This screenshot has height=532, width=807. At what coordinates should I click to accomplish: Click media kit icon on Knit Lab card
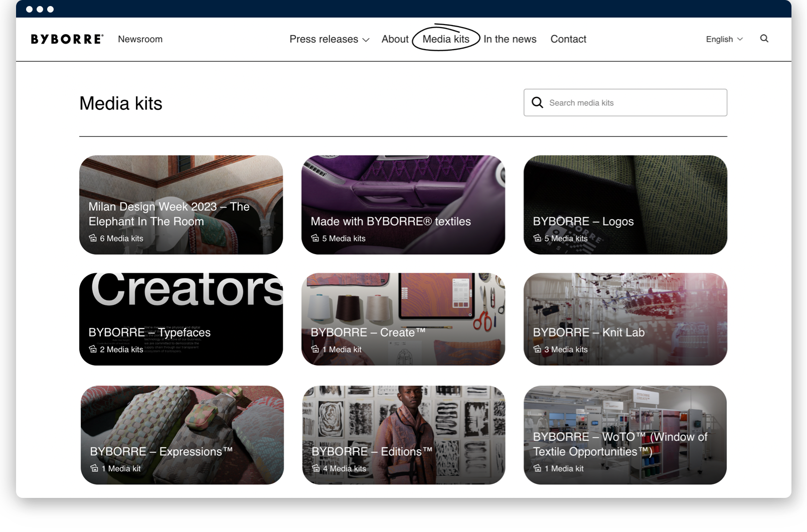(537, 349)
